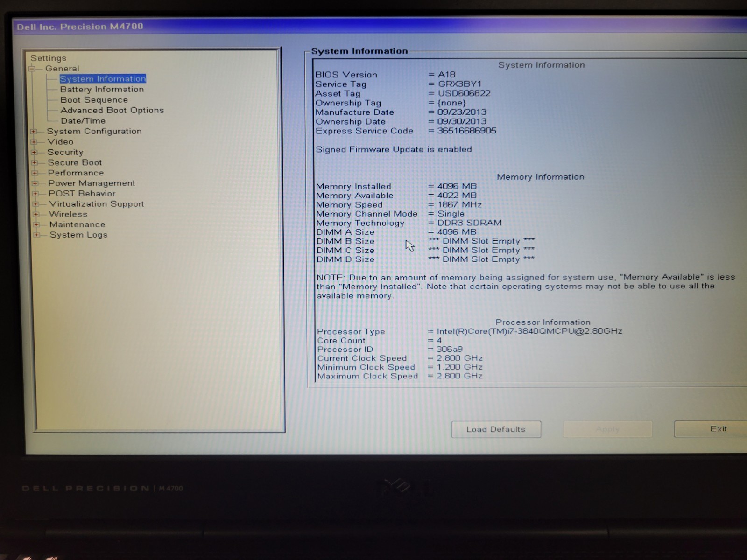Click DIMM B Size slot empty text
Image resolution: width=747 pixels, height=560 pixels.
(x=481, y=241)
